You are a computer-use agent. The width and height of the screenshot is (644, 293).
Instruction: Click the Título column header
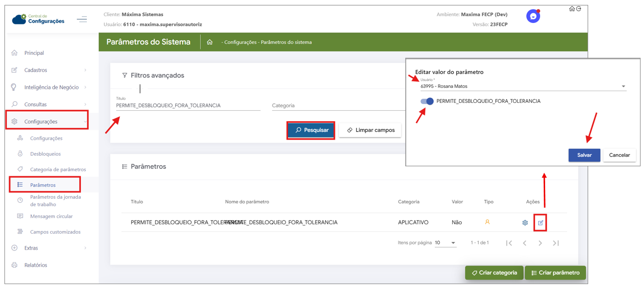pos(137,202)
